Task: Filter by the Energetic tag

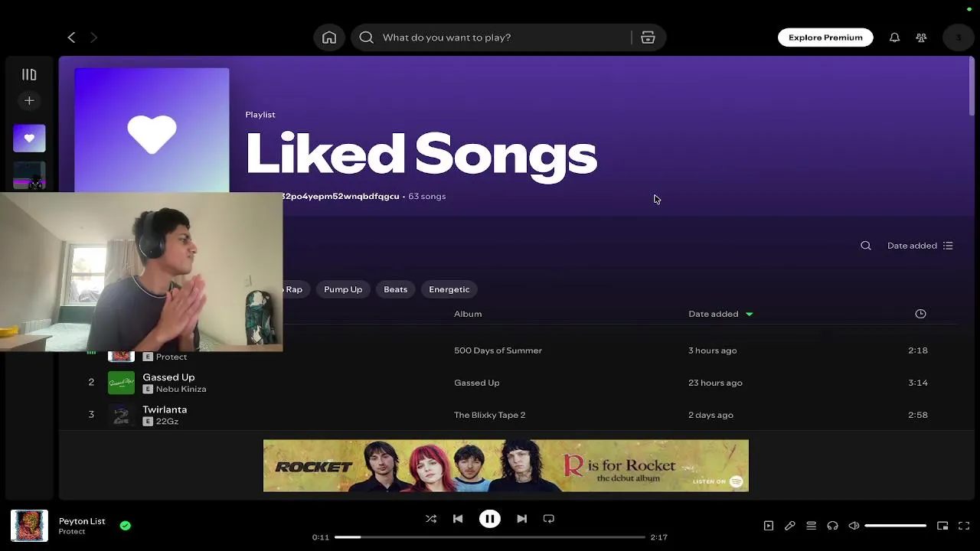Action: click(449, 289)
